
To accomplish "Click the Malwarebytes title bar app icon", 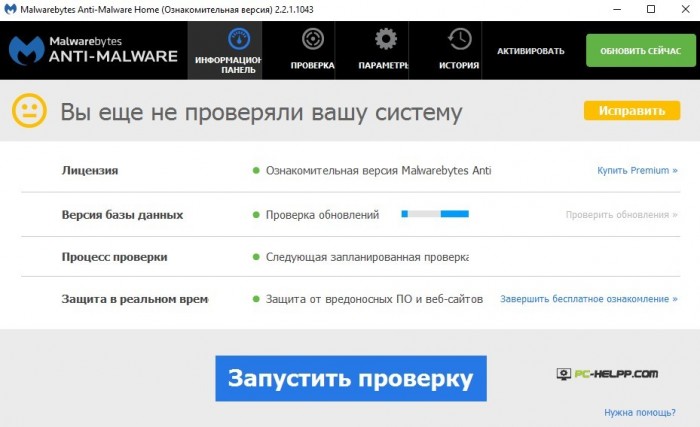I will (10, 9).
